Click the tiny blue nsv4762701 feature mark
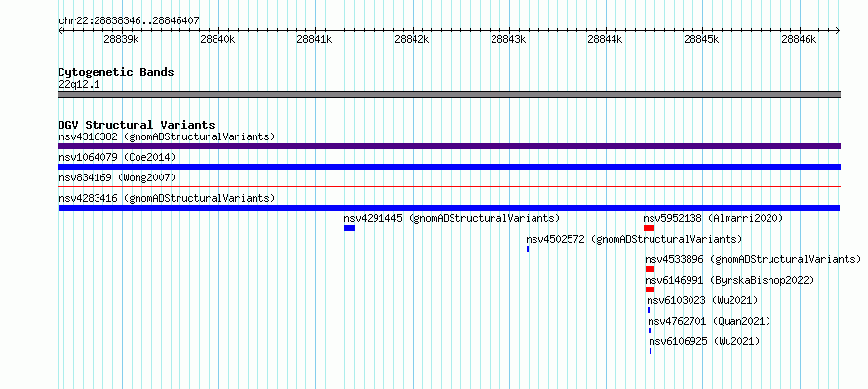 click(x=650, y=331)
